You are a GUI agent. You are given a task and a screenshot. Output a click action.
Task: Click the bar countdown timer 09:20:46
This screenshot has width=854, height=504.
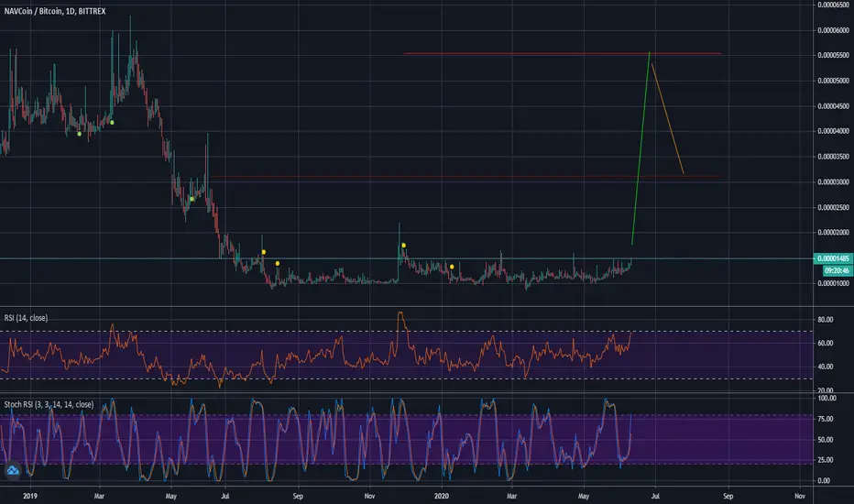[x=837, y=270]
